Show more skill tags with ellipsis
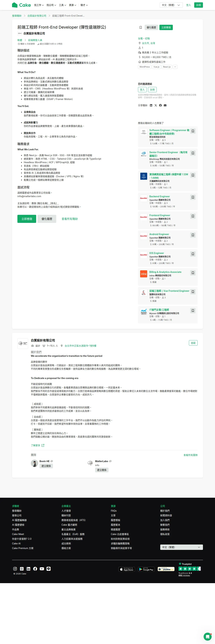The image size is (215, 644). tap(175, 67)
